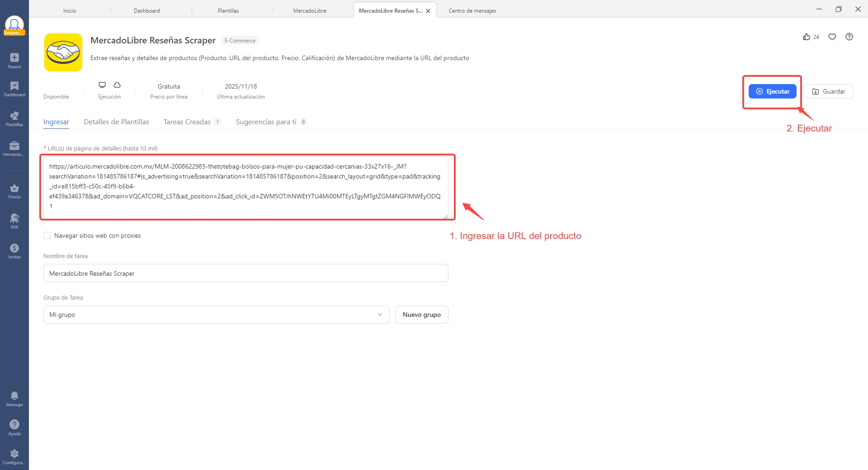Like the template with thumbs-up icon
The height and width of the screenshot is (470, 868).
pyautogui.click(x=807, y=37)
